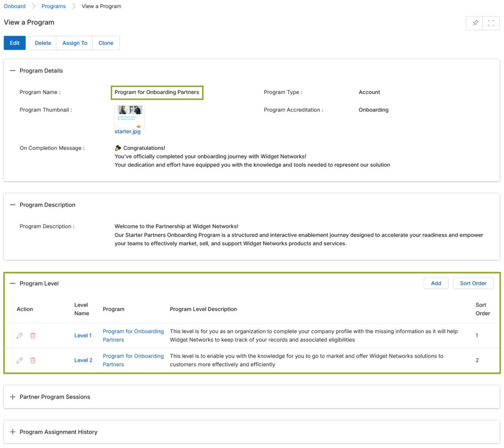The width and height of the screenshot is (504, 448).
Task: Open Program link in the Level 1 row
Action: click(133, 336)
